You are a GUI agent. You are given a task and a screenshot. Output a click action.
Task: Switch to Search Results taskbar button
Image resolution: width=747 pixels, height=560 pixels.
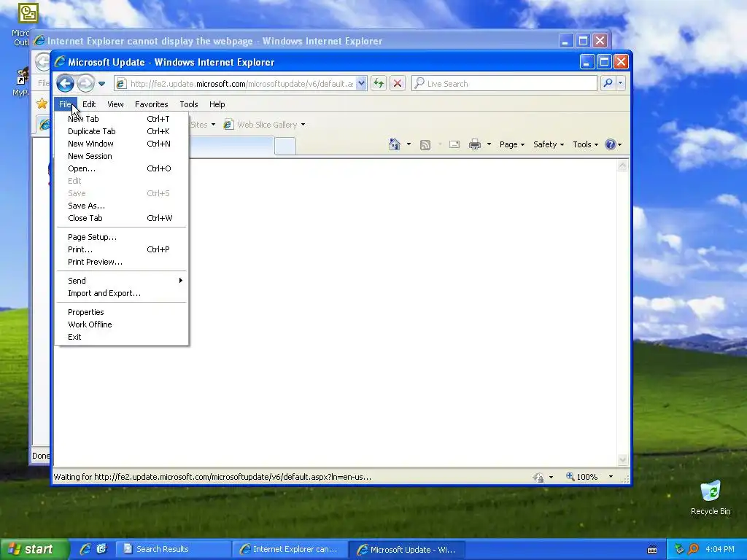[172, 550]
